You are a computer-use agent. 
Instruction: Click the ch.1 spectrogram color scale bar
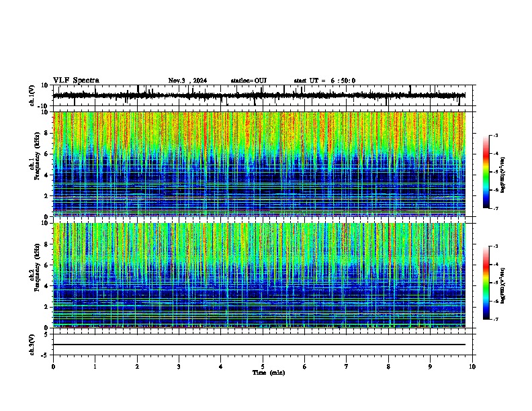(x=486, y=172)
